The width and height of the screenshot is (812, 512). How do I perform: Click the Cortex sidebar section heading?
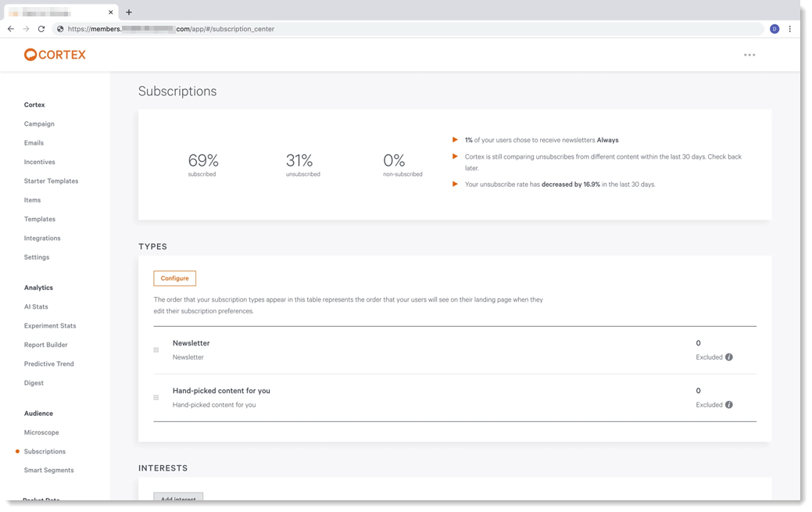[x=34, y=105]
